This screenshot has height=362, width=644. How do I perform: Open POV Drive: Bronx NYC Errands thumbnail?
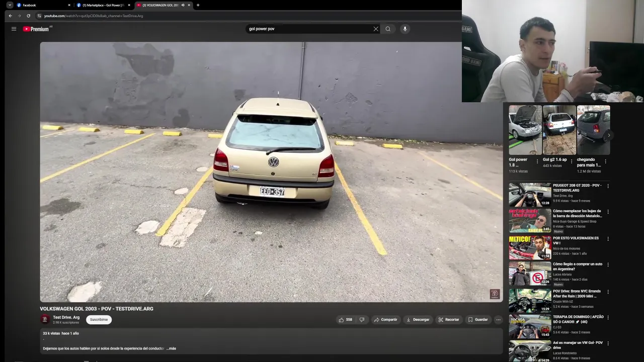[x=530, y=300]
